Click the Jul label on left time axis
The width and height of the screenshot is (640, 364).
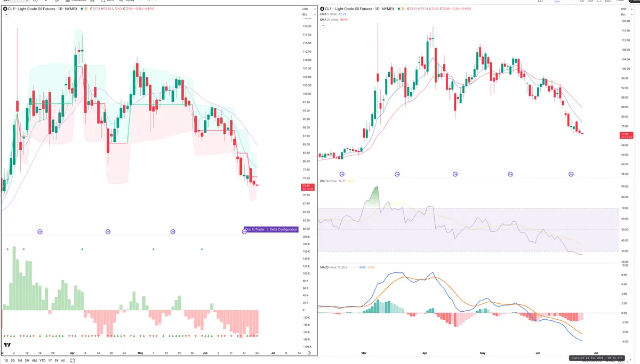(274, 353)
